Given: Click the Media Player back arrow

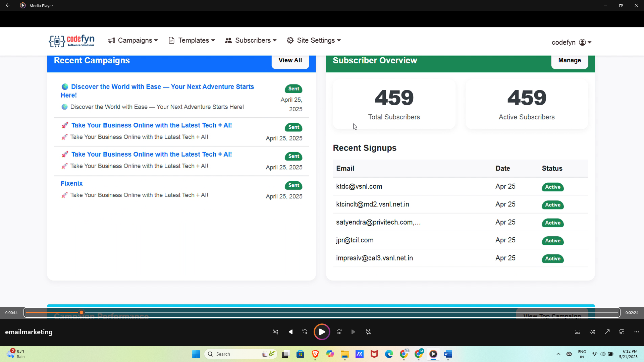Looking at the screenshot, I should pyautogui.click(x=8, y=5).
